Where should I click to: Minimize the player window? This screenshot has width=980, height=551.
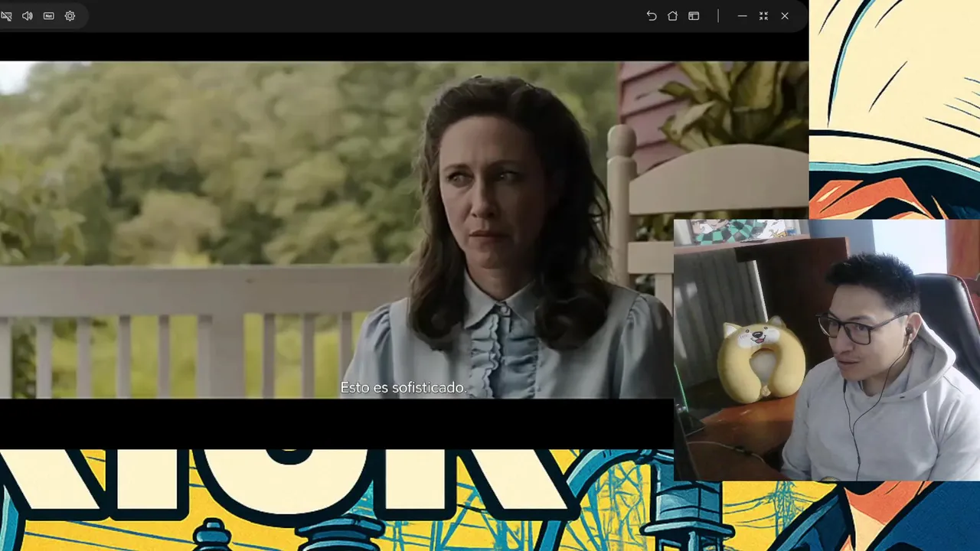click(x=742, y=16)
